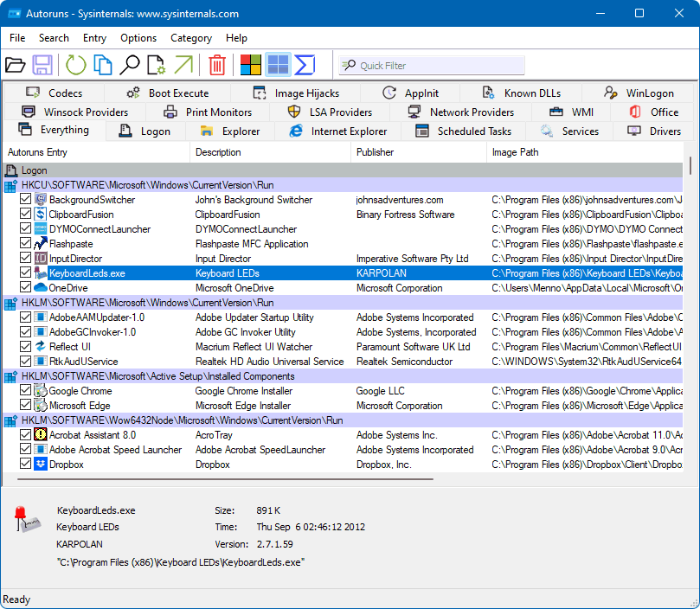700x609 pixels.
Task: Sort by the Autoruns Entry column header
Action: 96,152
